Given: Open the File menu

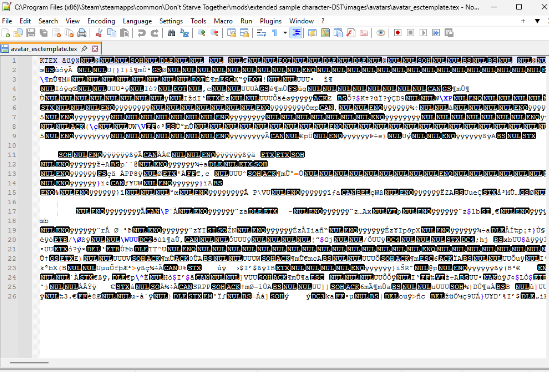Looking at the screenshot, I should (7, 21).
